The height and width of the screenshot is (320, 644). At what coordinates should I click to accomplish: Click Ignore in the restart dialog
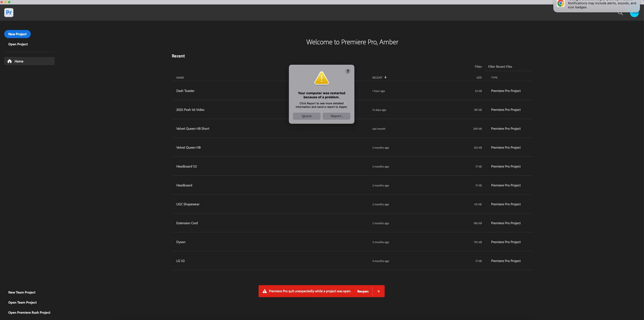point(307,116)
